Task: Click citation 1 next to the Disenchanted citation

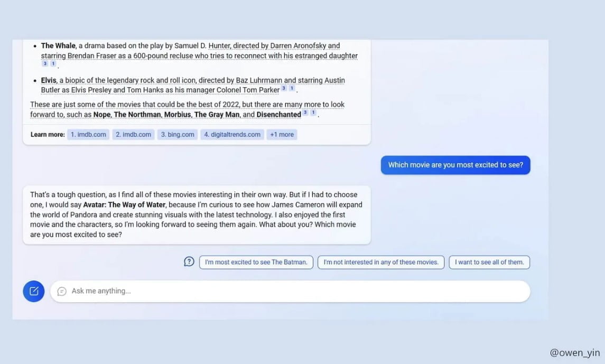Action: [x=314, y=114]
